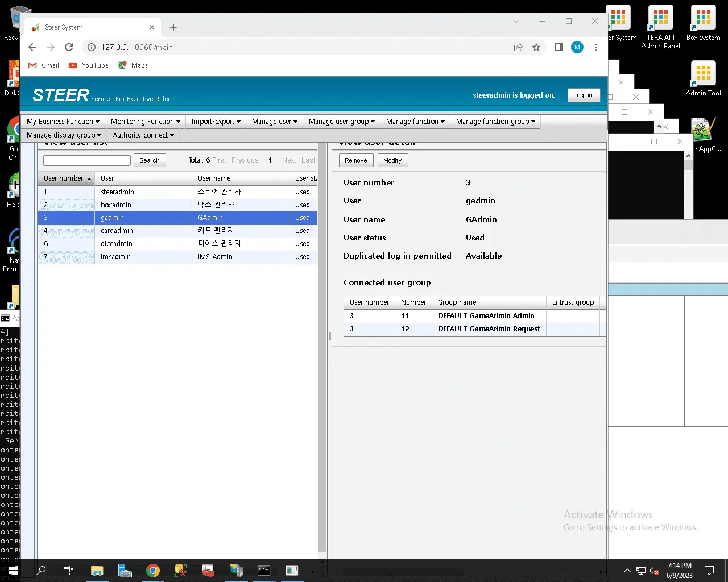Image resolution: width=728 pixels, height=582 pixels.
Task: Select the imsadmin user row
Action: click(x=177, y=257)
